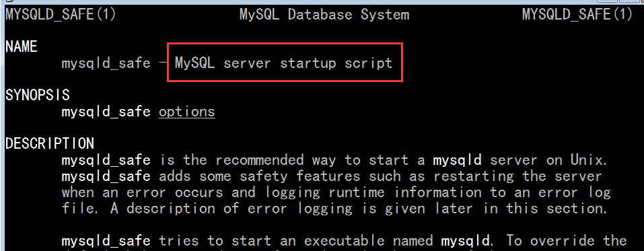Select the DESCRIPTION section heading
Image resolution: width=644 pixels, height=251 pixels.
50,143
